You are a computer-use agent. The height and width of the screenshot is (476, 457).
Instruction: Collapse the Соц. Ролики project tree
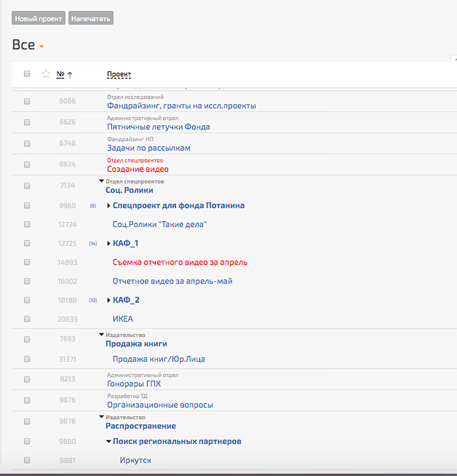coord(101,181)
